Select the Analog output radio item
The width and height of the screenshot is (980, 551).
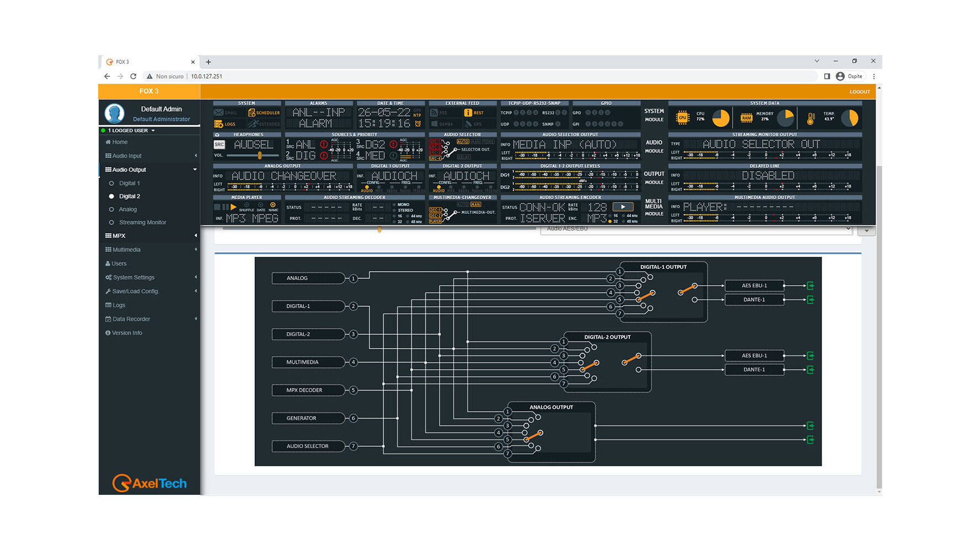coord(127,209)
